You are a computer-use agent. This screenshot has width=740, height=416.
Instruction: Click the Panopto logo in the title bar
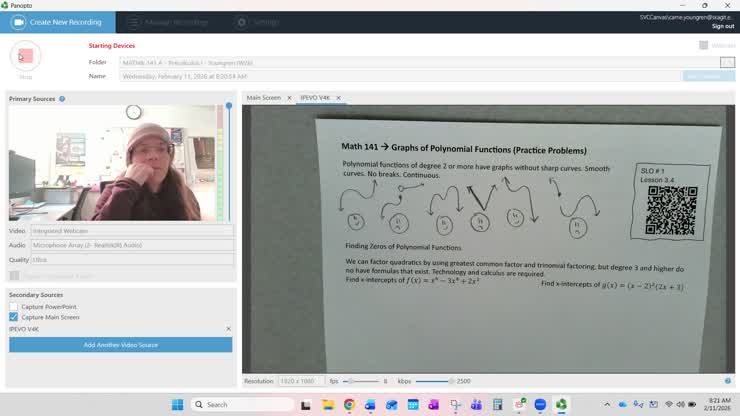click(x=4, y=5)
